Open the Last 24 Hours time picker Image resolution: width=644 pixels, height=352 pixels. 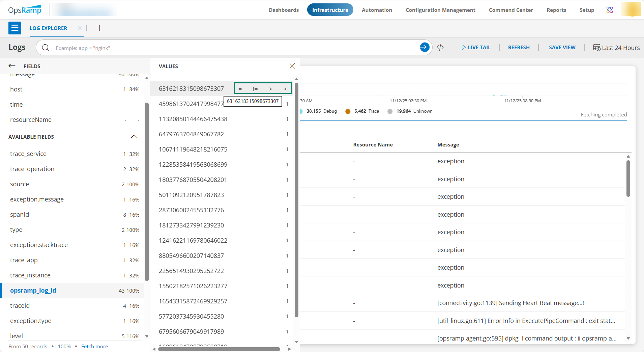(x=616, y=48)
